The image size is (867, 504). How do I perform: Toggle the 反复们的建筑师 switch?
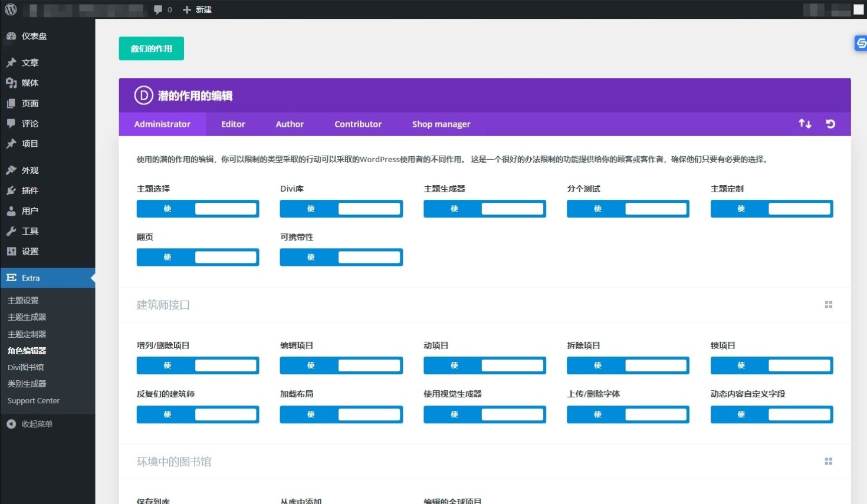click(x=198, y=414)
